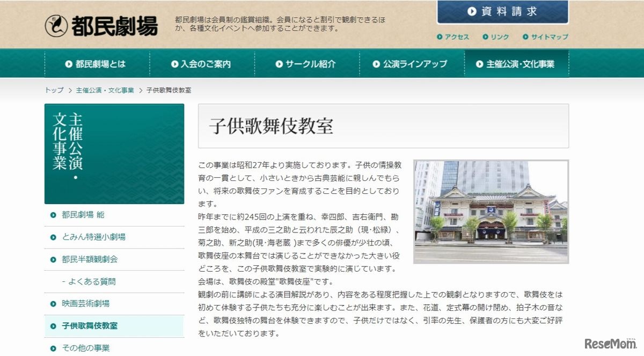Viewport: 644px width, 356px height.
Task: Click トップ in the breadcrumb
Action: [54, 90]
